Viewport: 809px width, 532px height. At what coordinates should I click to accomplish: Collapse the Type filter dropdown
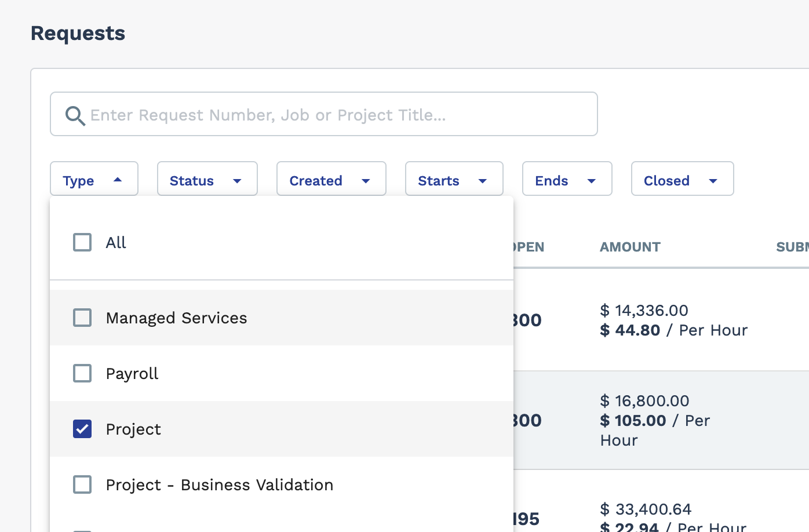pyautogui.click(x=94, y=178)
